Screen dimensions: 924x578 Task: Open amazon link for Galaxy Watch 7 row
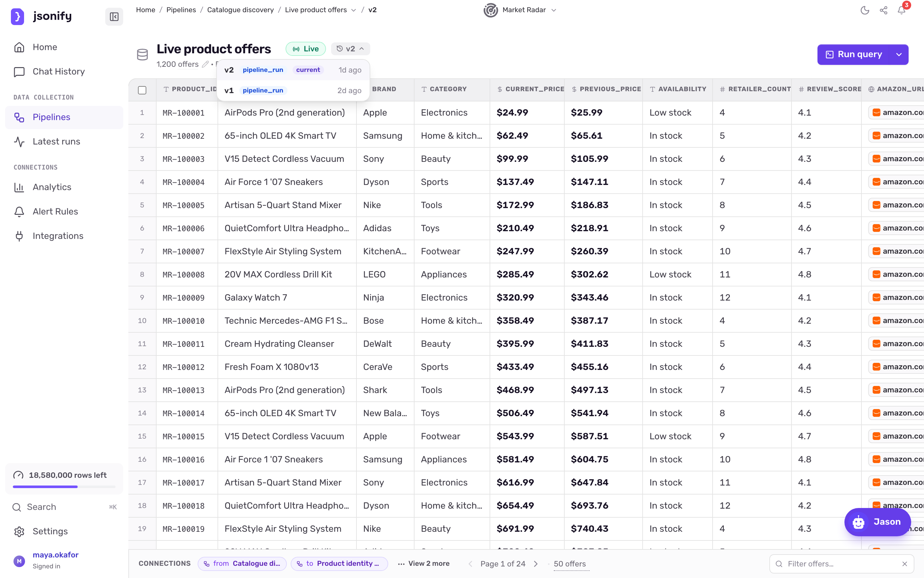pos(896,297)
